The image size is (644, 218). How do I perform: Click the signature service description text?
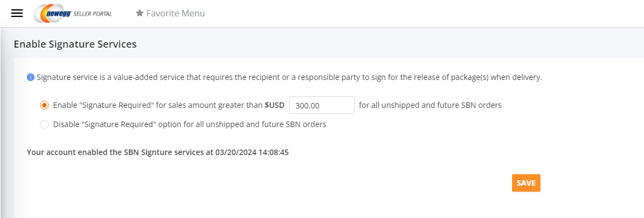(x=289, y=77)
